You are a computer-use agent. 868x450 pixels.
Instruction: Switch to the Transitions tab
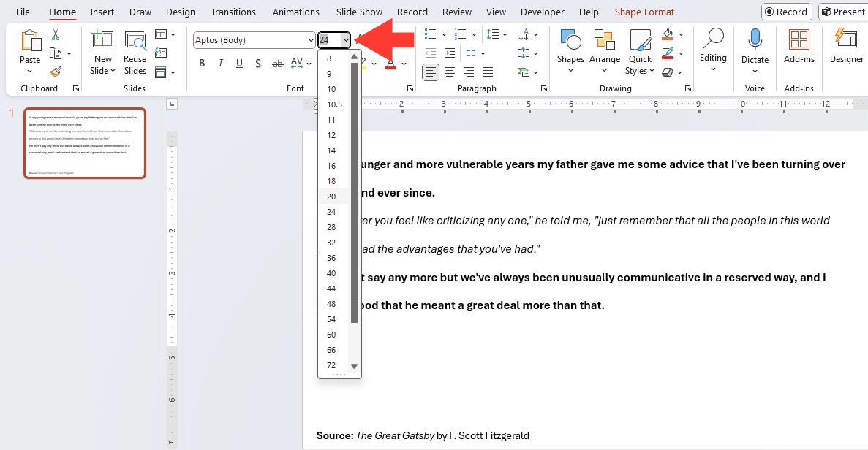click(233, 12)
